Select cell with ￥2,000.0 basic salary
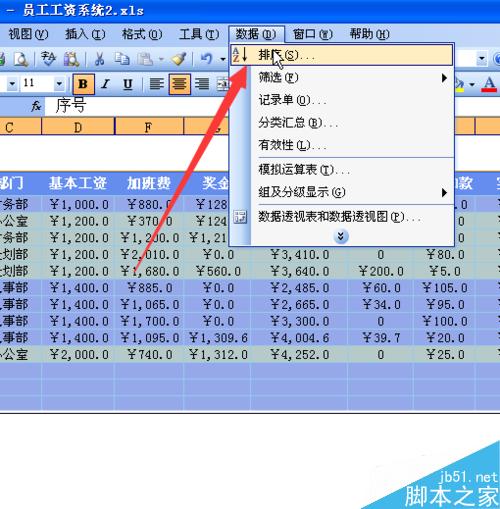Screen dimensions: 500x509 pos(78,354)
